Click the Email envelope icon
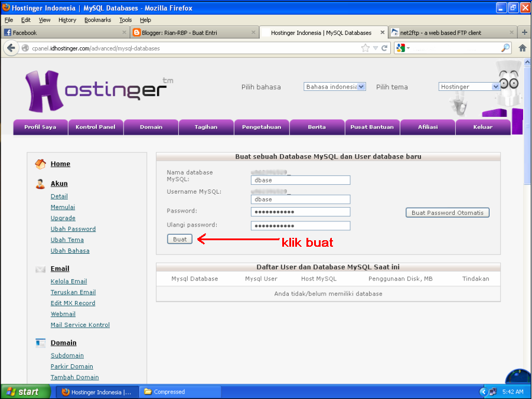532x399 pixels. tap(40, 269)
